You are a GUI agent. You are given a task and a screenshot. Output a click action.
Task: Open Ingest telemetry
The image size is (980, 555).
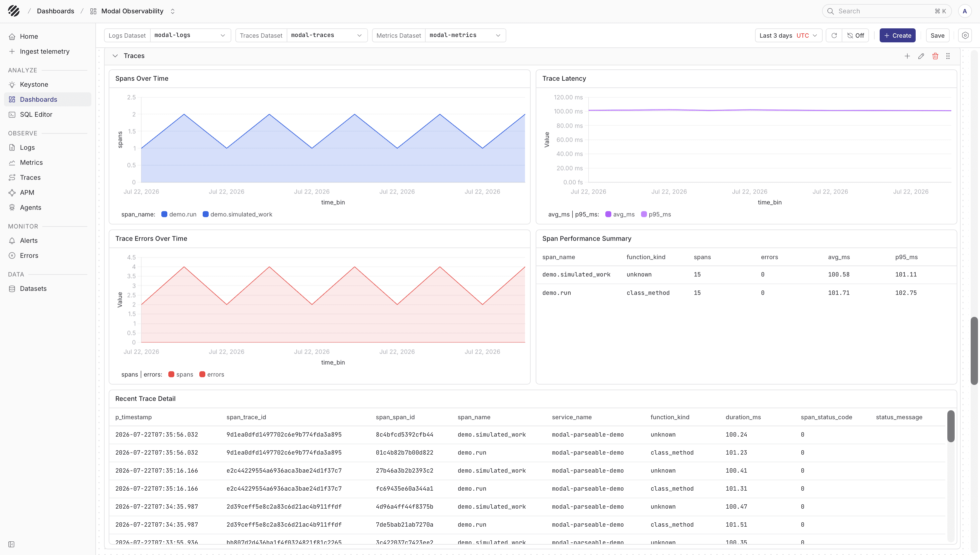(48, 51)
